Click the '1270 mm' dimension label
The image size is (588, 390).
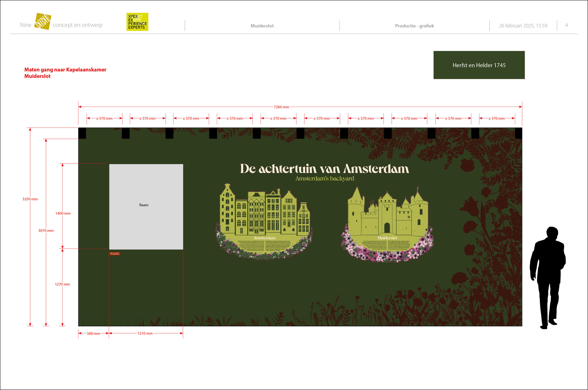click(x=62, y=284)
